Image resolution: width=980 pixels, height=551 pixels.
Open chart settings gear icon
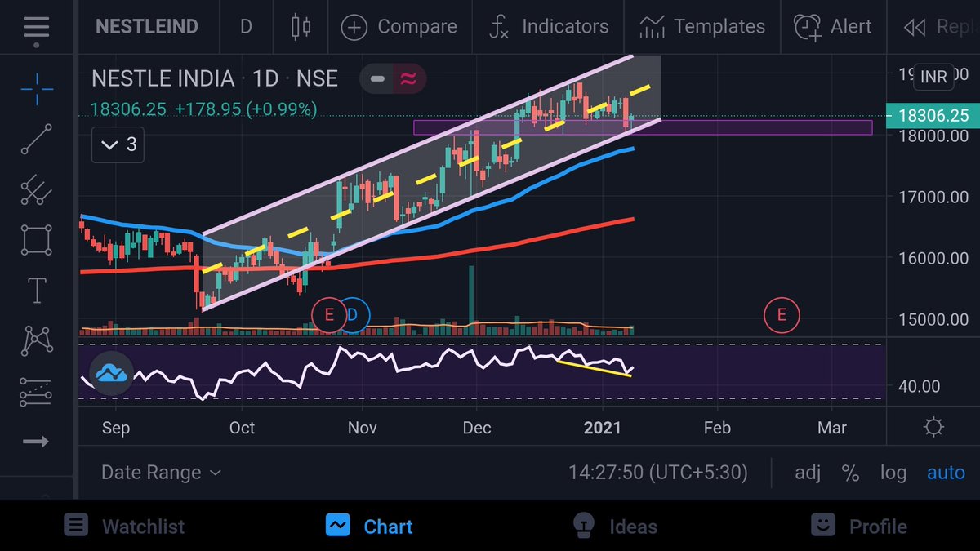933,427
